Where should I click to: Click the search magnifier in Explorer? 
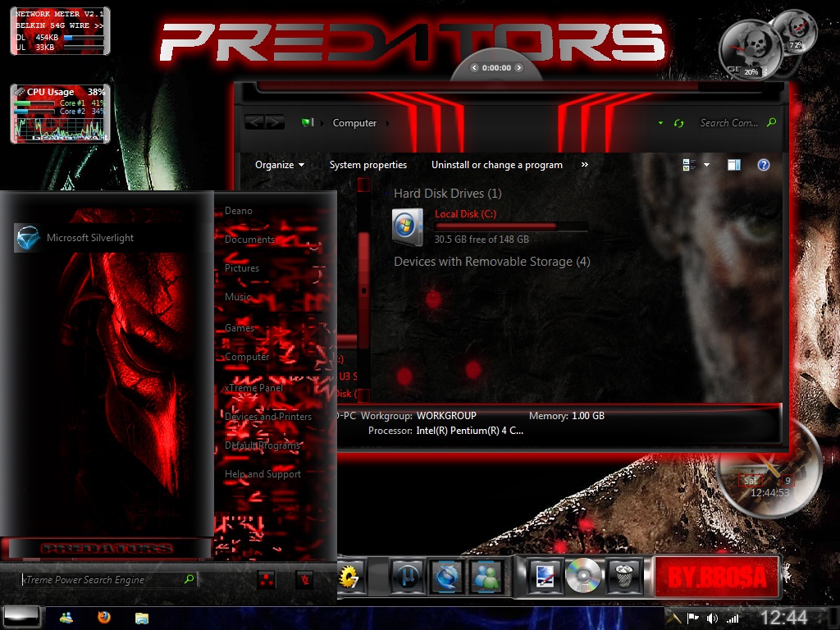[771, 122]
